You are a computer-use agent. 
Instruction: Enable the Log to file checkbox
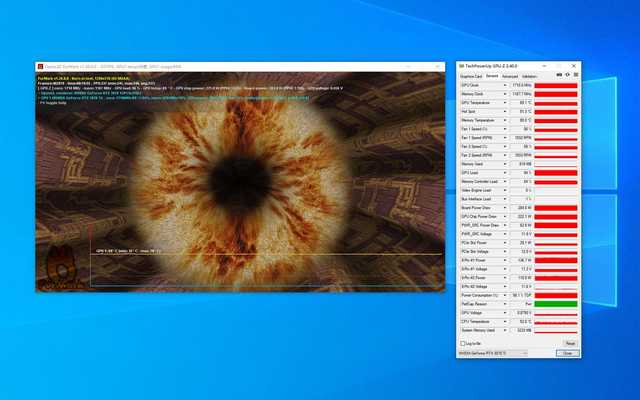pyautogui.click(x=462, y=344)
